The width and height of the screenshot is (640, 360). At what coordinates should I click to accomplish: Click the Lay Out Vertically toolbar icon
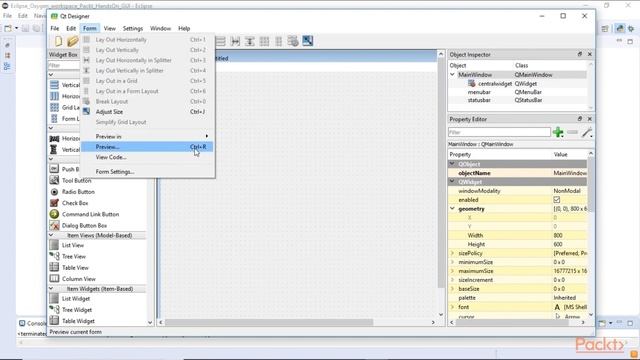tap(221, 41)
